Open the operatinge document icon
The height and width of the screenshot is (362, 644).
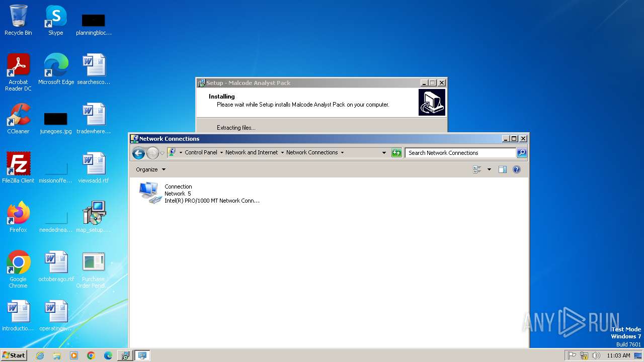[56, 316]
